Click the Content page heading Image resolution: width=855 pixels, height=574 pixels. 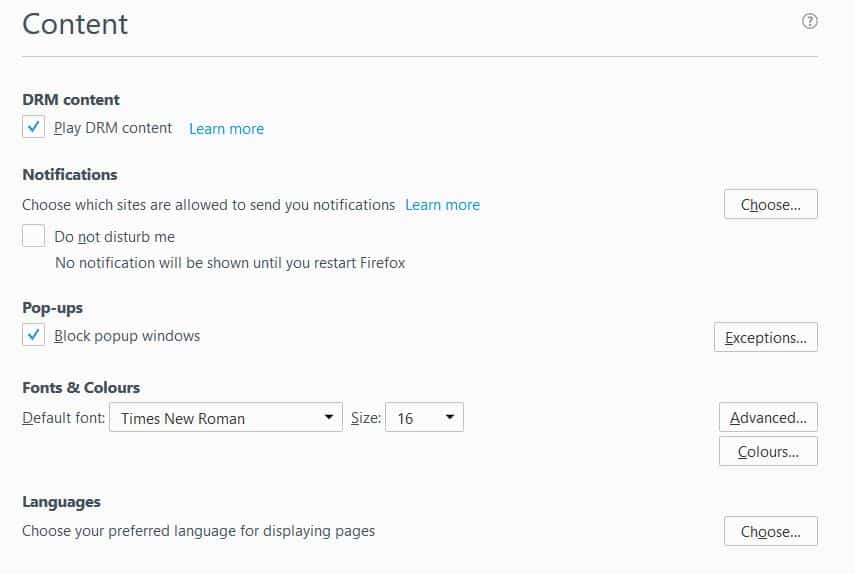tap(75, 24)
